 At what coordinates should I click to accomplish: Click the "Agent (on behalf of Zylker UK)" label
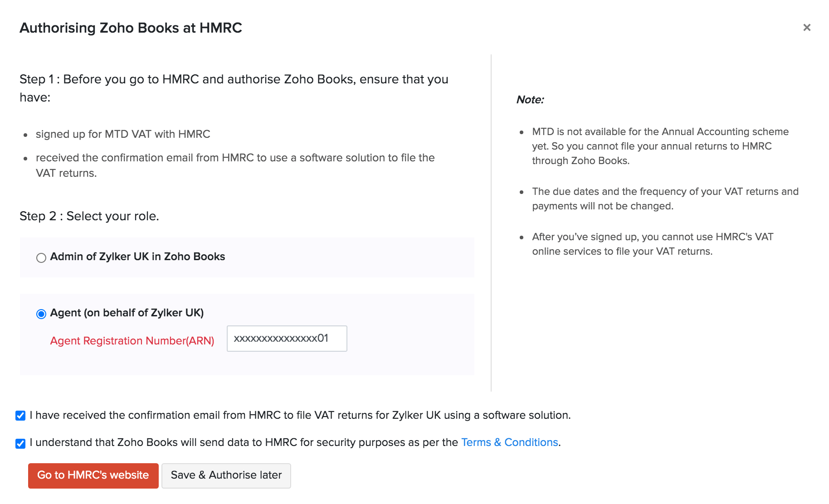coord(127,313)
